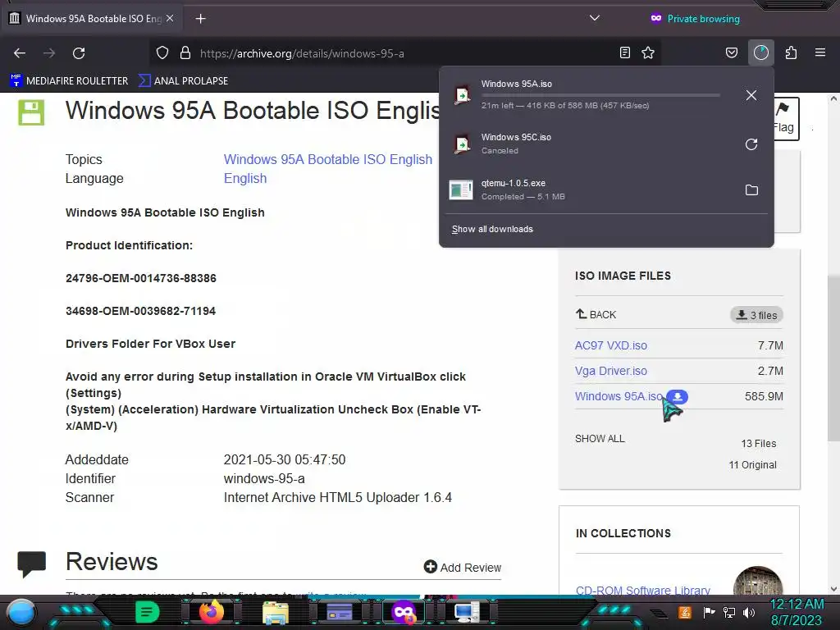Select the qtemu-1.0.5.exe download entry

pos(589,189)
